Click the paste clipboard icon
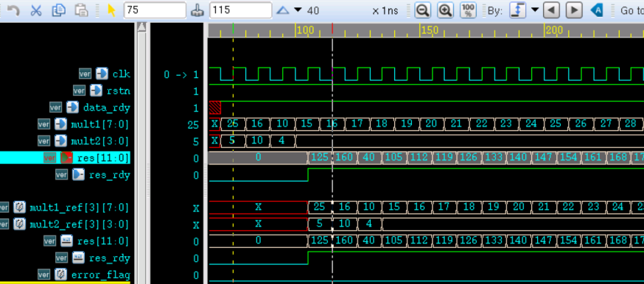Viewport: 644px width, 284px height. pos(82,10)
